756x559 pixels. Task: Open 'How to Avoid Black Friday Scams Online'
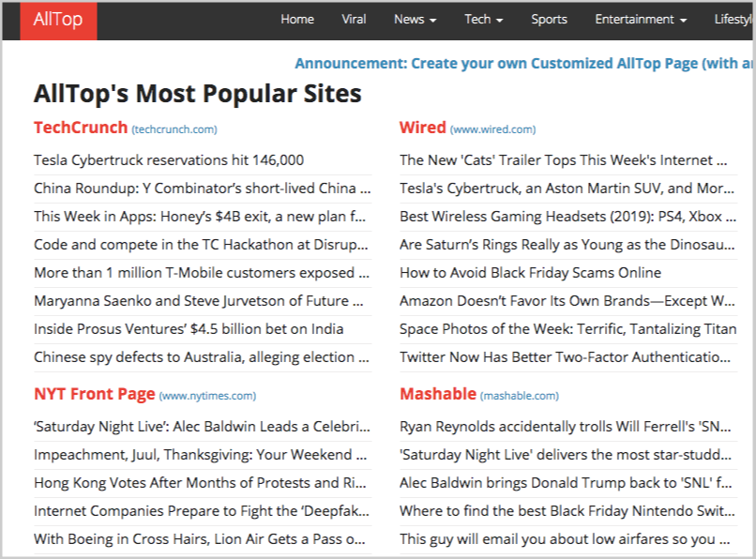530,273
